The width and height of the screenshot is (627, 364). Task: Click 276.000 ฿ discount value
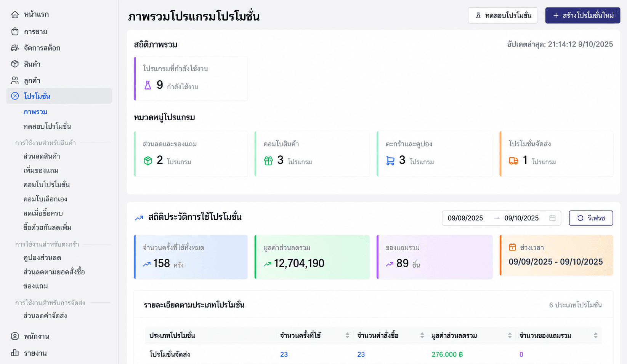point(447,354)
